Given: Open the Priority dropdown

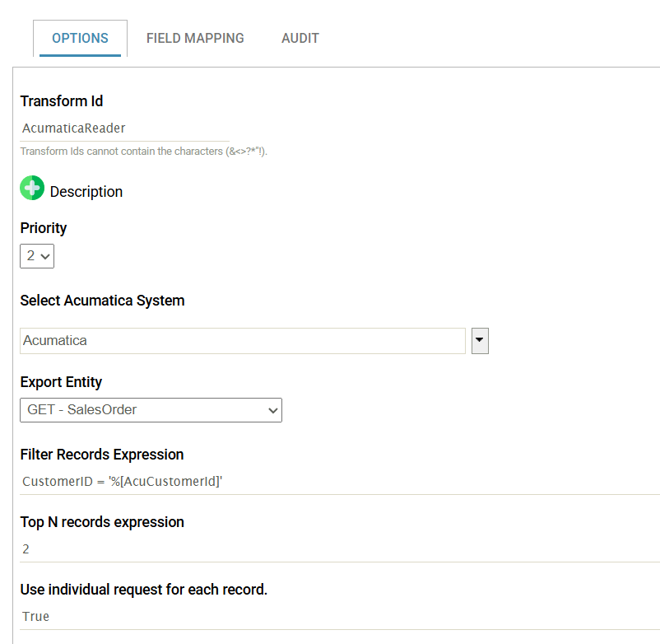Looking at the screenshot, I should tap(37, 255).
